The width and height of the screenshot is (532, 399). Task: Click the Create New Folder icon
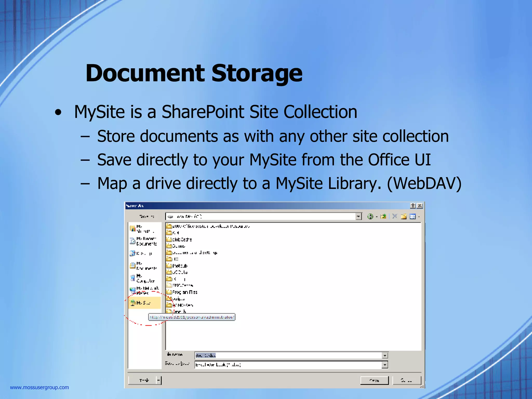[x=403, y=216]
